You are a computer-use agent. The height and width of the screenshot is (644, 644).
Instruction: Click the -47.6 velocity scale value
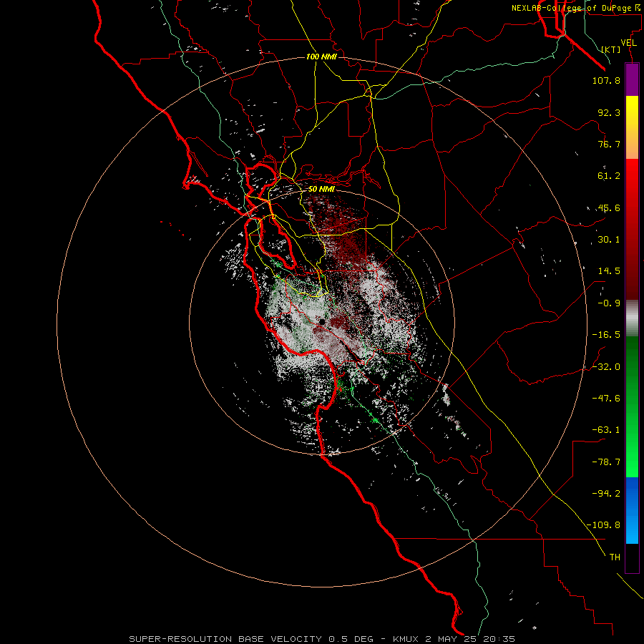tap(606, 399)
